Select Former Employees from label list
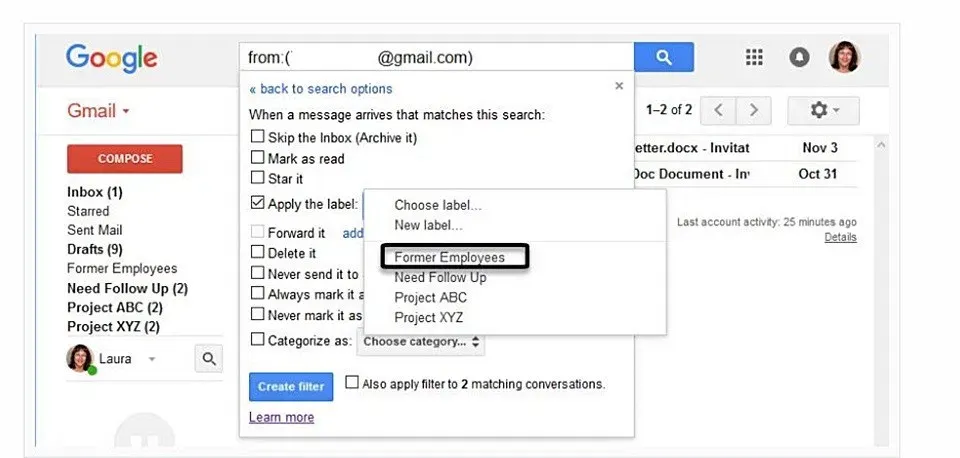The width and height of the screenshot is (960, 458). point(449,258)
